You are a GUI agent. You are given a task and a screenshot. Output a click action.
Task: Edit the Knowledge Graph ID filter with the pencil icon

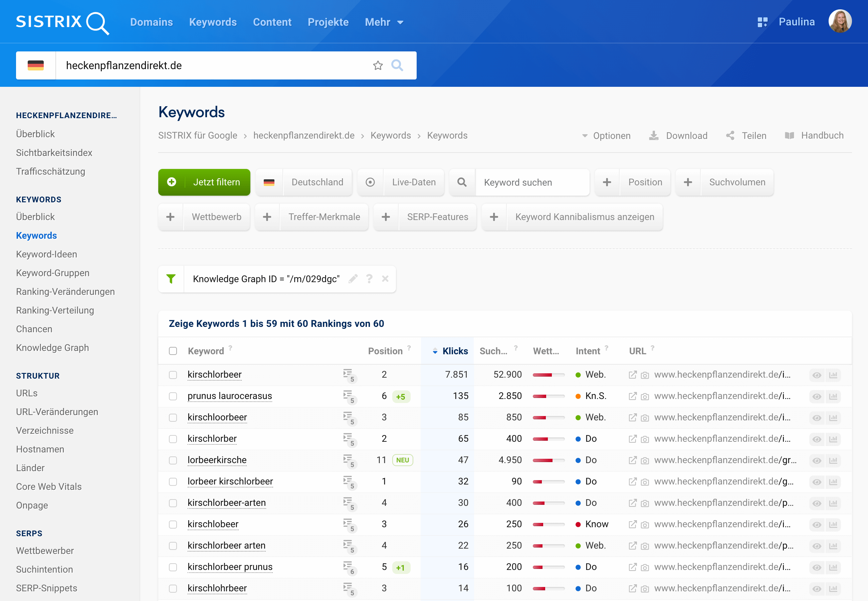point(353,279)
